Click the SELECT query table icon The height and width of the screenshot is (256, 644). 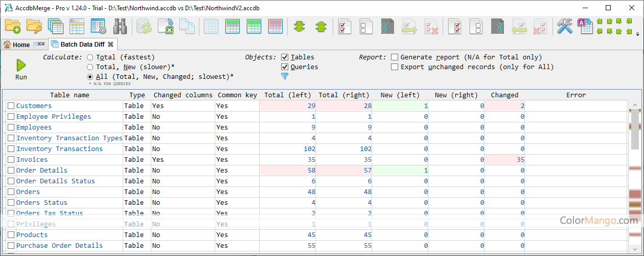tap(77, 26)
